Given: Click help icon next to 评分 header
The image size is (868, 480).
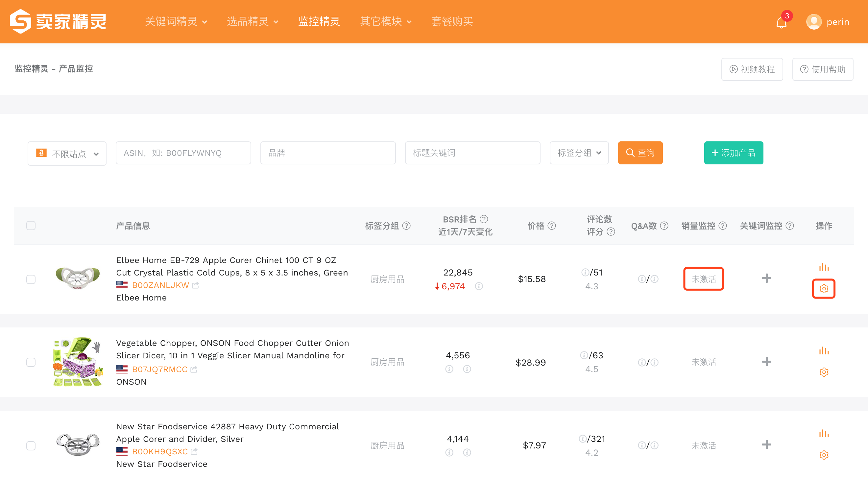Looking at the screenshot, I should click(611, 232).
